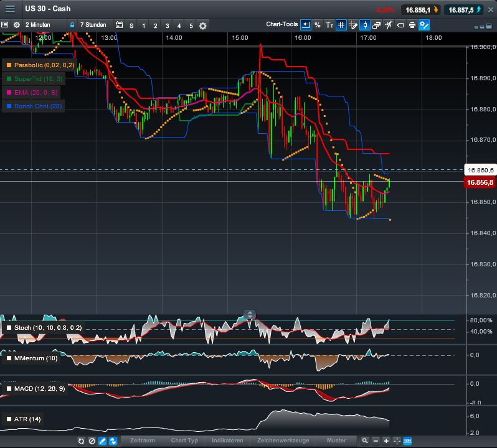
Task: Zoom out with the minus button
Action: pyautogui.click(x=376, y=441)
